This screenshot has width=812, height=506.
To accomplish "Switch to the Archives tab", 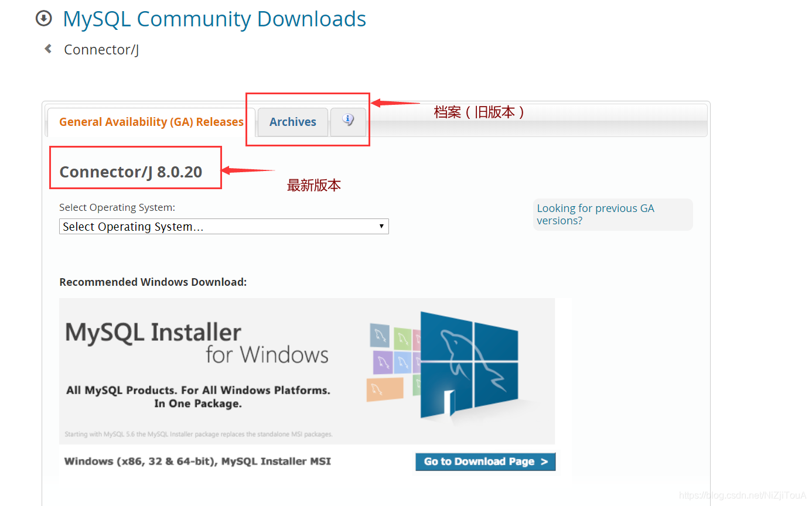I will 292,122.
